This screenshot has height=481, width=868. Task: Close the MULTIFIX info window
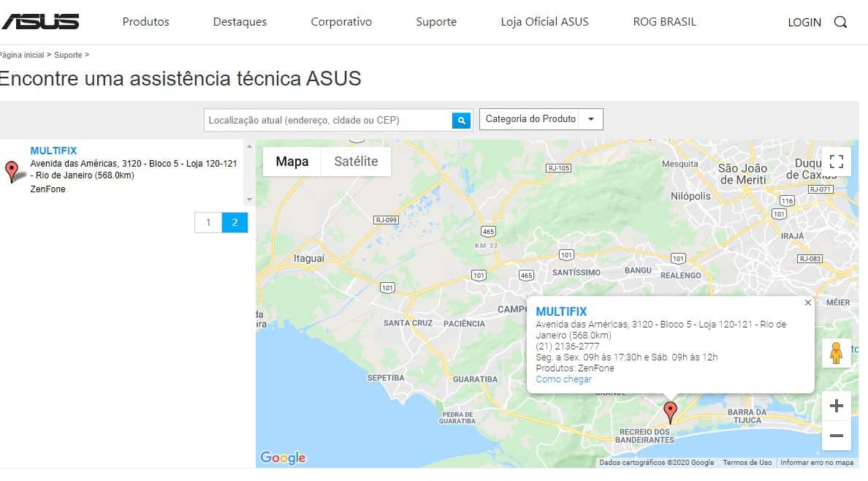pyautogui.click(x=807, y=303)
